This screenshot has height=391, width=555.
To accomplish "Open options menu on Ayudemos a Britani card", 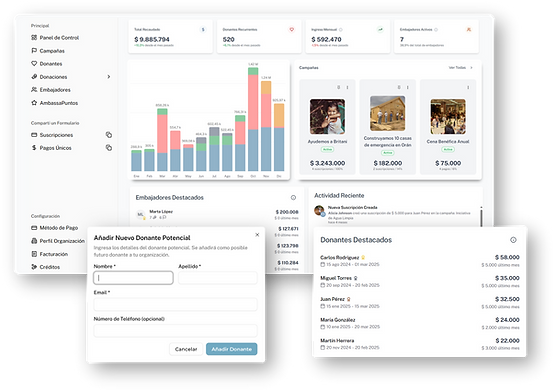I will [347, 87].
